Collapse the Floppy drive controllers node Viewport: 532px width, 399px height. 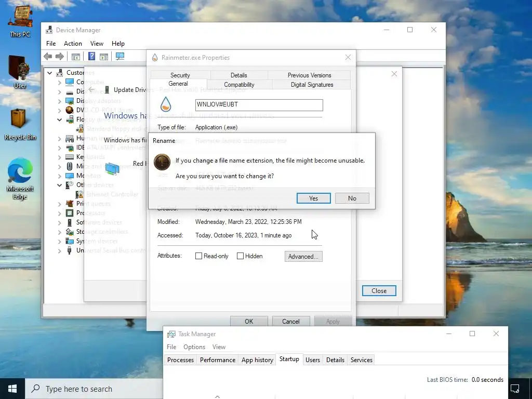60,119
